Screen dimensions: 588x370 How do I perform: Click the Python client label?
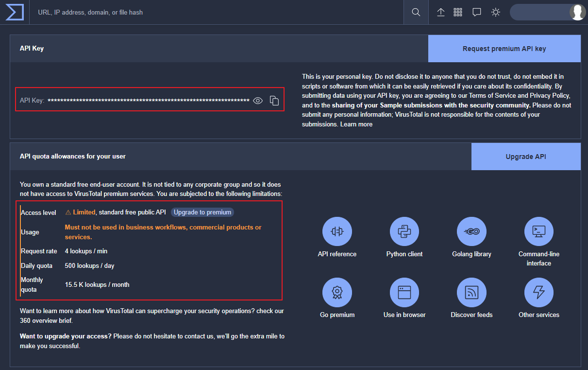404,254
